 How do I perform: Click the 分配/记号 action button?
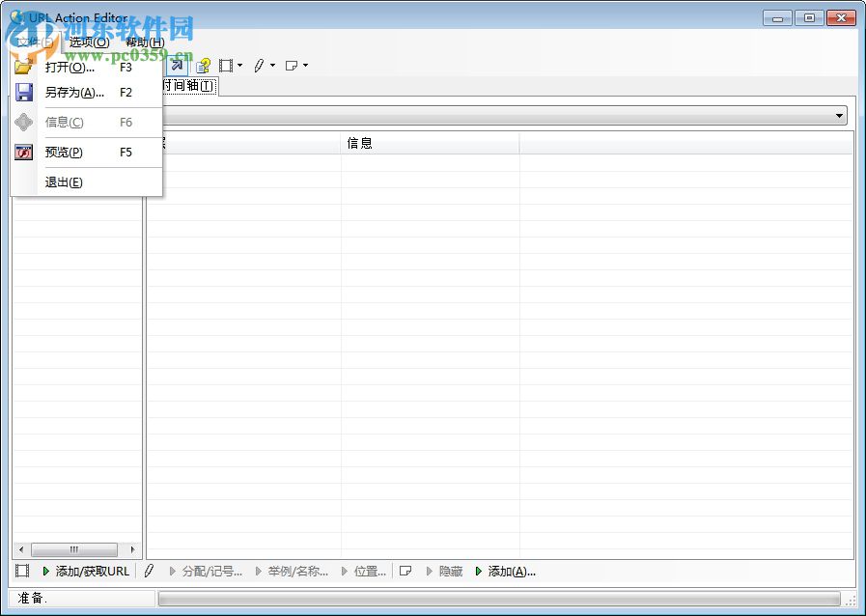click(x=213, y=571)
